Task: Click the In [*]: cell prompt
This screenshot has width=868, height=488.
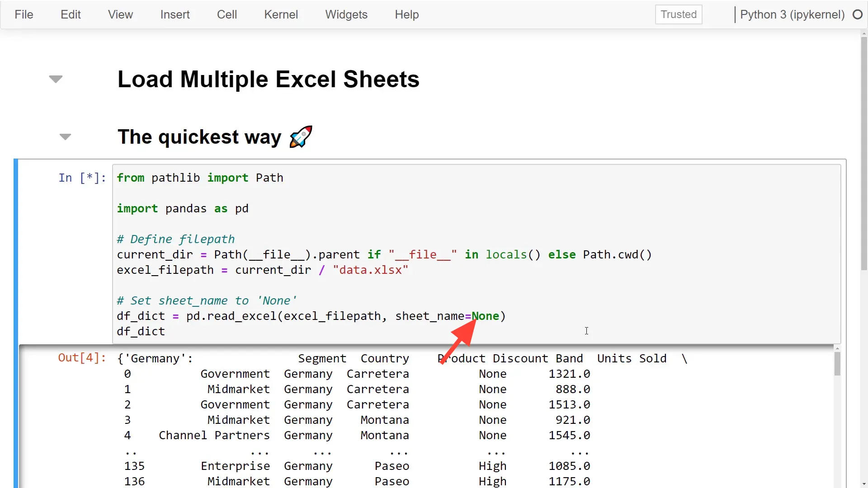Action: [x=82, y=178]
